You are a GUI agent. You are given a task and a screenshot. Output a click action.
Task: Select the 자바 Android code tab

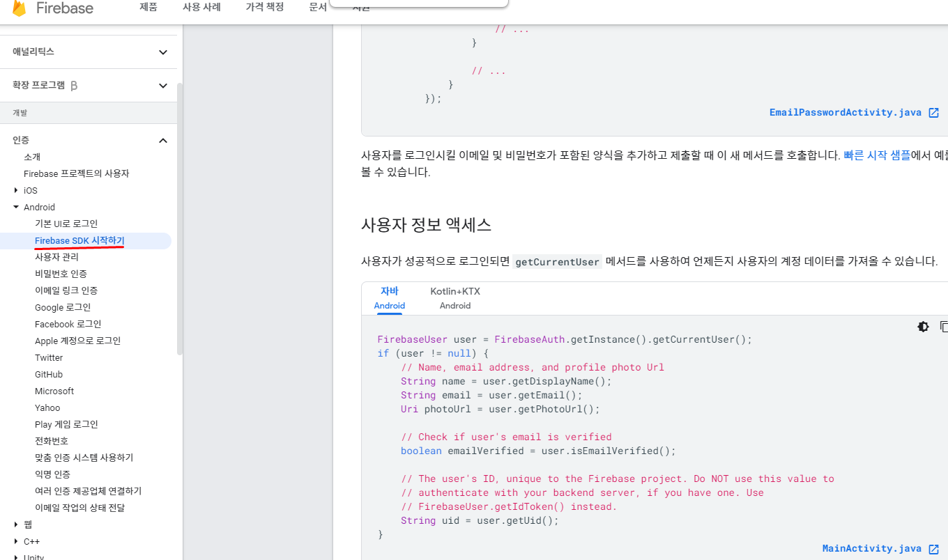point(390,298)
